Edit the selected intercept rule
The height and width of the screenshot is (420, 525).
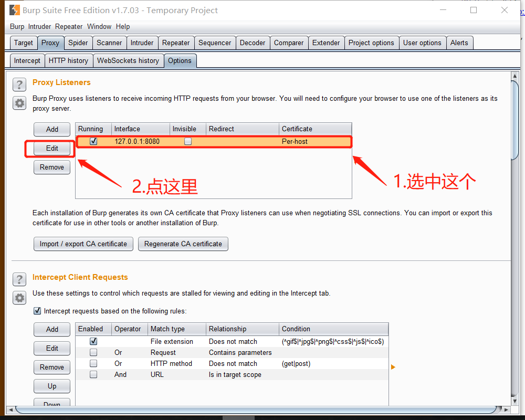pos(52,348)
